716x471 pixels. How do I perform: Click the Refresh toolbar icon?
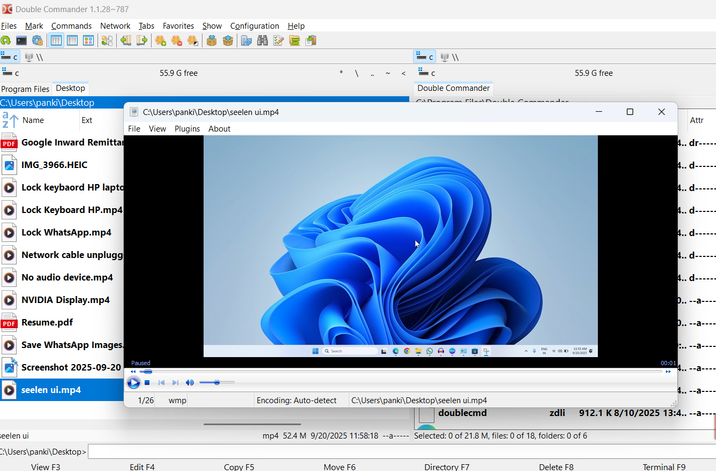(x=6, y=41)
